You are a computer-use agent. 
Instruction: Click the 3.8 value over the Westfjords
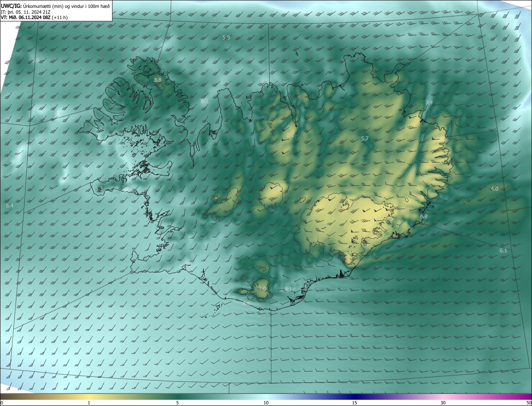(158, 80)
